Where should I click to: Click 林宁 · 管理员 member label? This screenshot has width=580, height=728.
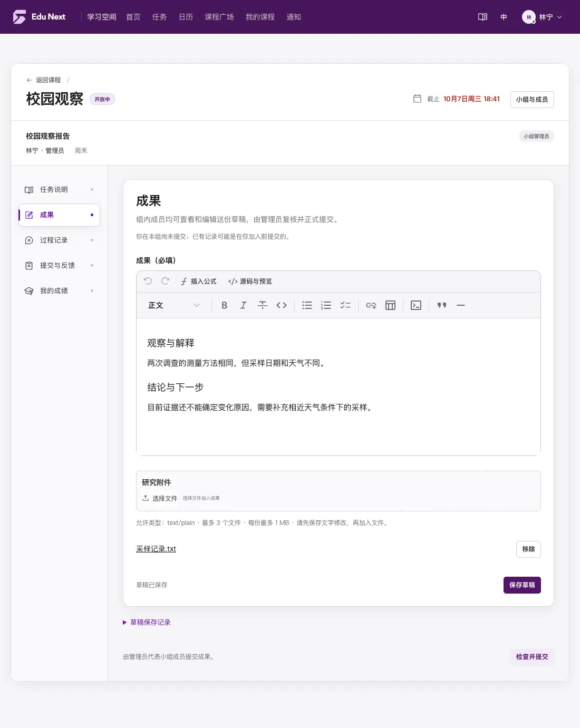pyautogui.click(x=45, y=151)
